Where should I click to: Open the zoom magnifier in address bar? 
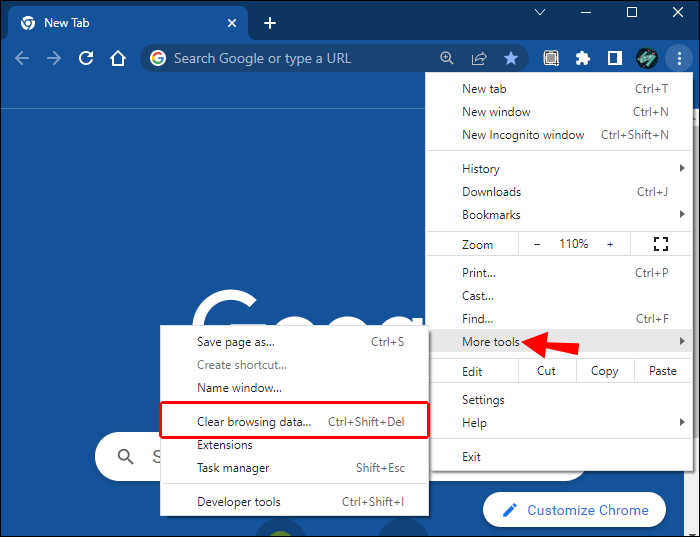click(x=446, y=58)
